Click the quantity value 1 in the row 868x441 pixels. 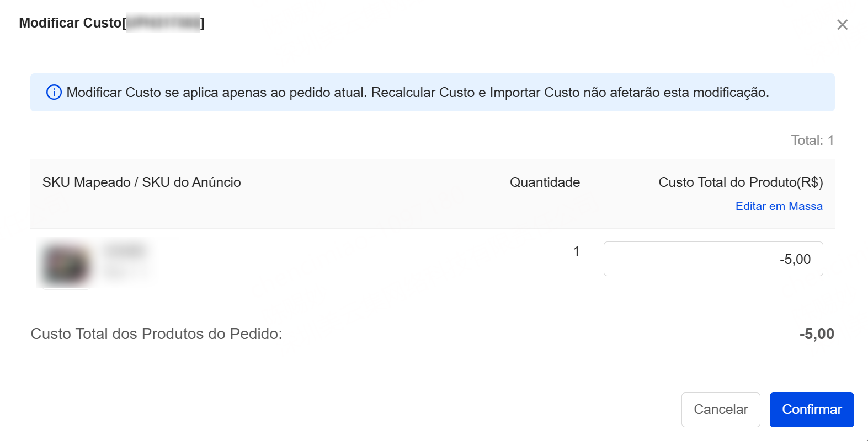tap(576, 251)
